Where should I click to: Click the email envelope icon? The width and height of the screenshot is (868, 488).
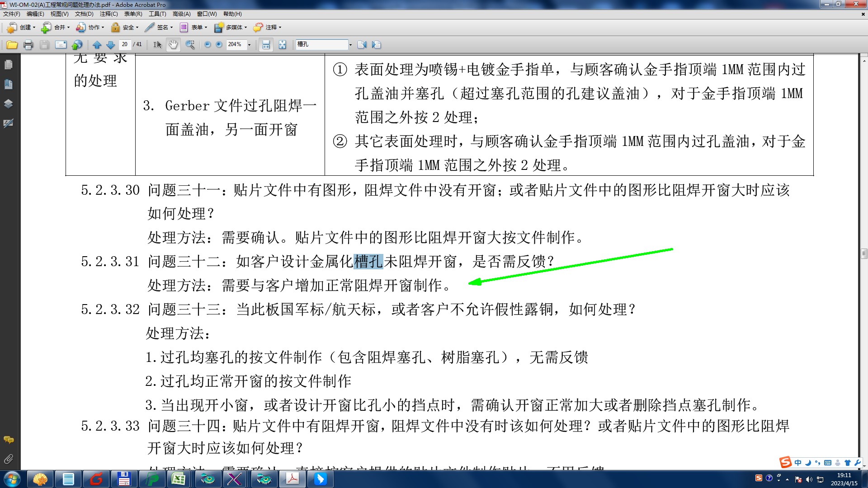click(61, 45)
